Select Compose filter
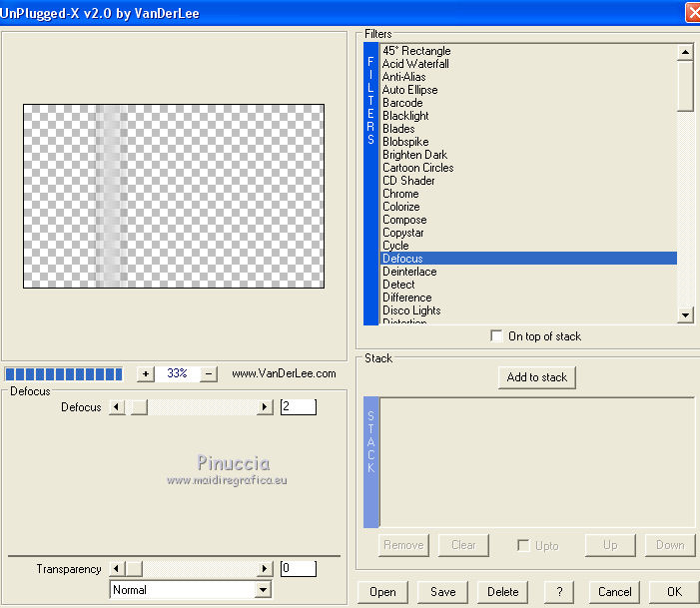Viewport: 700px width, 608px height. (528, 220)
